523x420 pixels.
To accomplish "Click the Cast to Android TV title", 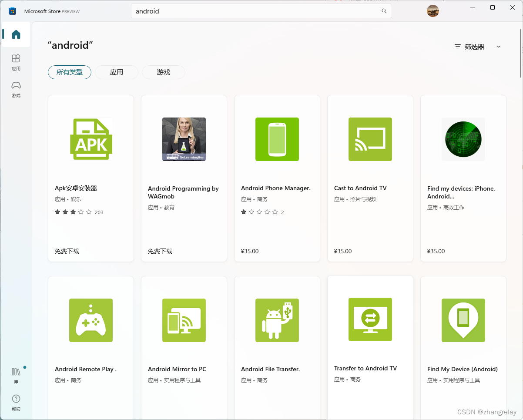I will [x=360, y=188].
